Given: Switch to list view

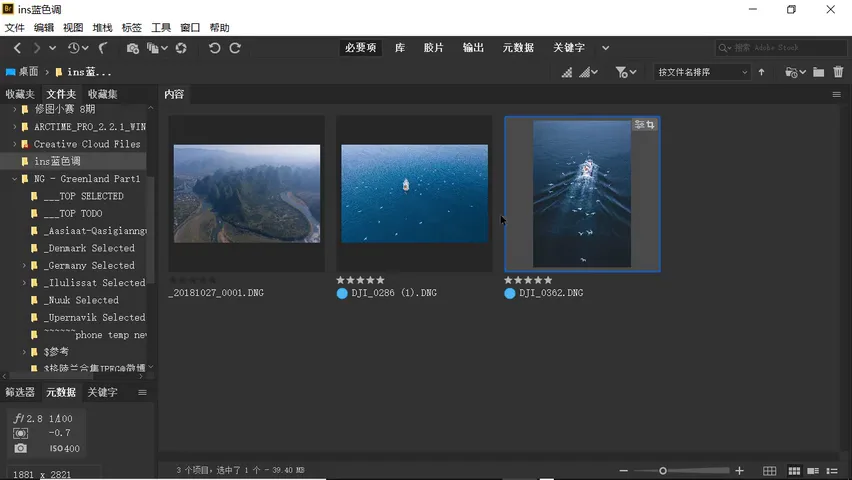Looking at the screenshot, I should [832, 471].
